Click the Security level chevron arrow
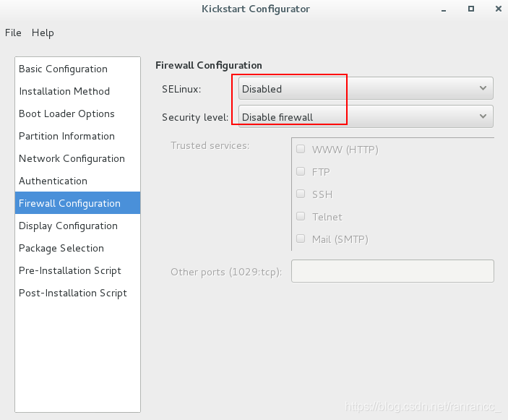The width and height of the screenshot is (508, 420). (483, 116)
